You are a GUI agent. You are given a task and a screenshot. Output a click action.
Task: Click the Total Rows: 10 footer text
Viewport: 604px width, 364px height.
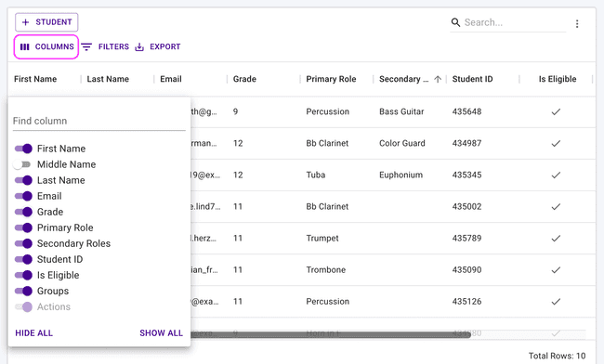tap(557, 356)
